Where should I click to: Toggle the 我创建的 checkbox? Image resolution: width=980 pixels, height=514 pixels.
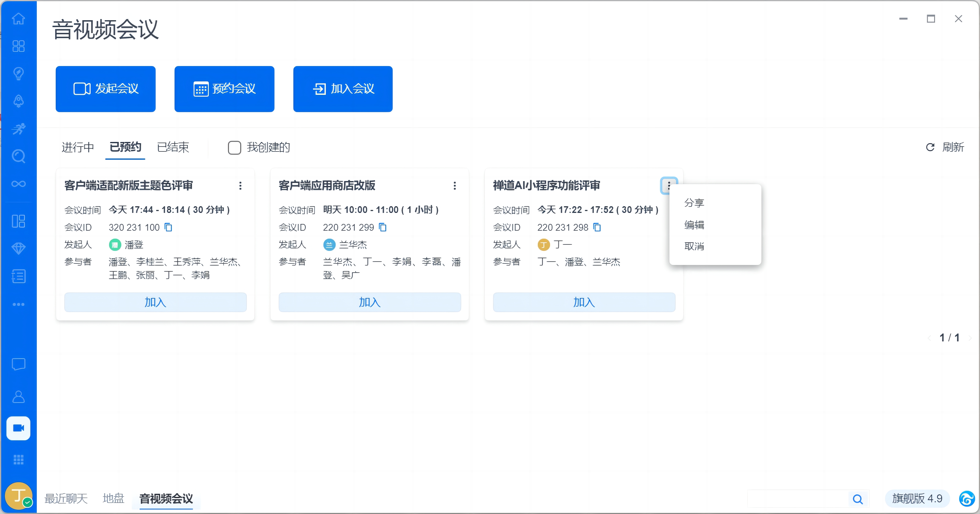tap(234, 147)
